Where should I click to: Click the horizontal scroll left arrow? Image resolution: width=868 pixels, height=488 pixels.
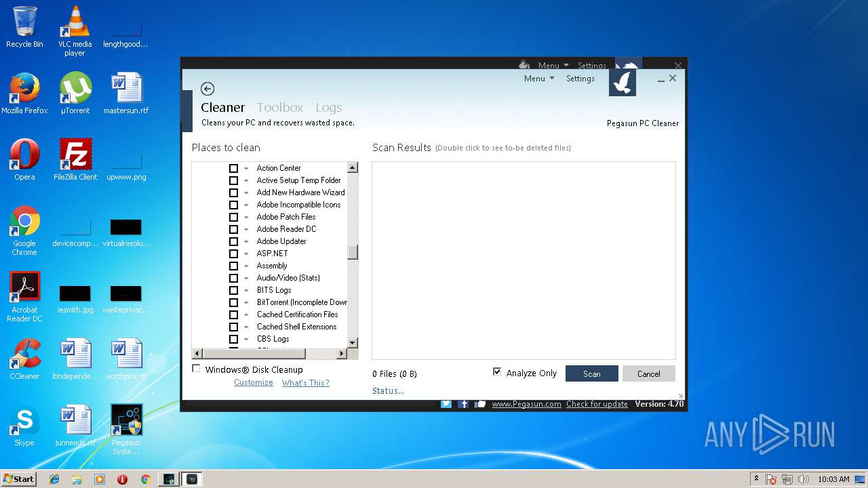click(x=197, y=354)
